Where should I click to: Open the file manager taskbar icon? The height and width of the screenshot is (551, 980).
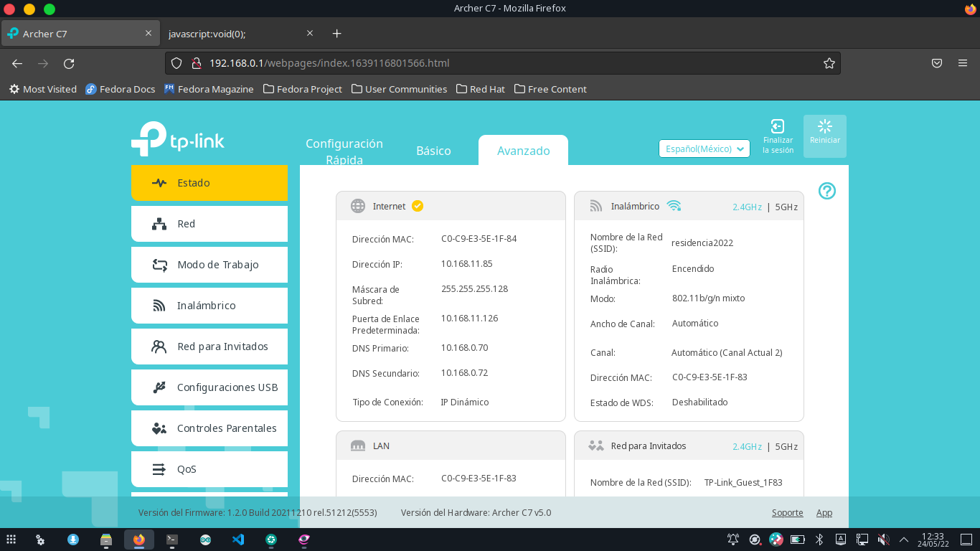coord(106,540)
